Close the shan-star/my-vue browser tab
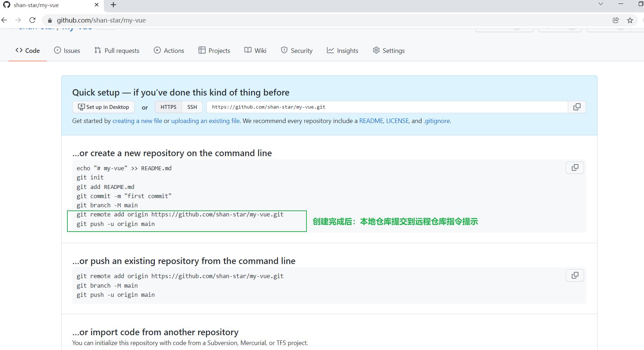This screenshot has width=644, height=350. (x=97, y=5)
